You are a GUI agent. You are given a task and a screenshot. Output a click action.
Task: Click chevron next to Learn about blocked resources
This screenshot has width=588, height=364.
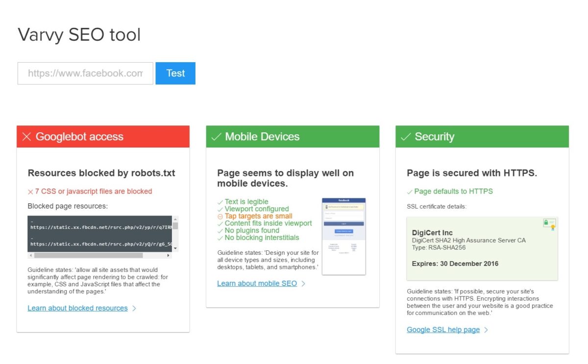134,309
